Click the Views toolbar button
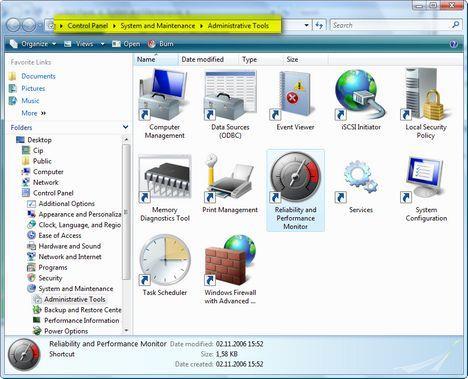 79,44
